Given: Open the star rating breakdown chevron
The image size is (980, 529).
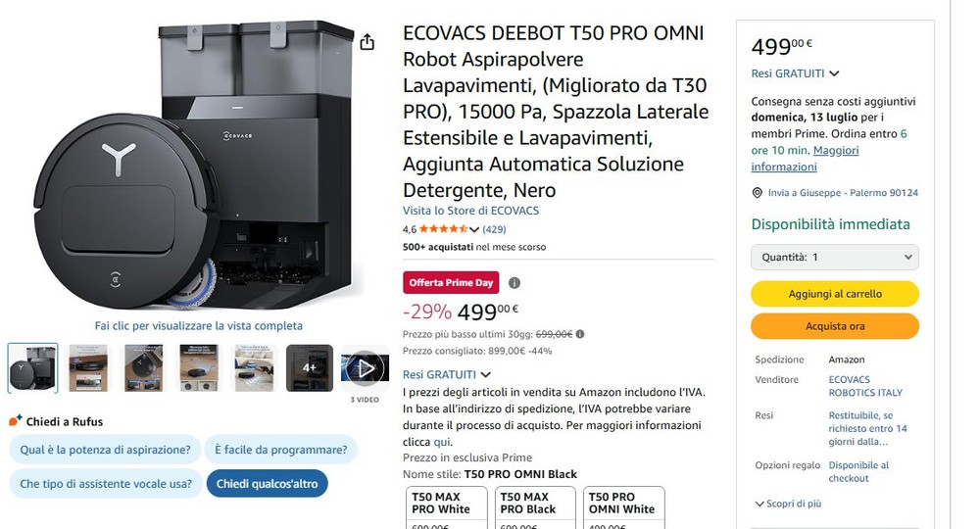Looking at the screenshot, I should [x=474, y=229].
